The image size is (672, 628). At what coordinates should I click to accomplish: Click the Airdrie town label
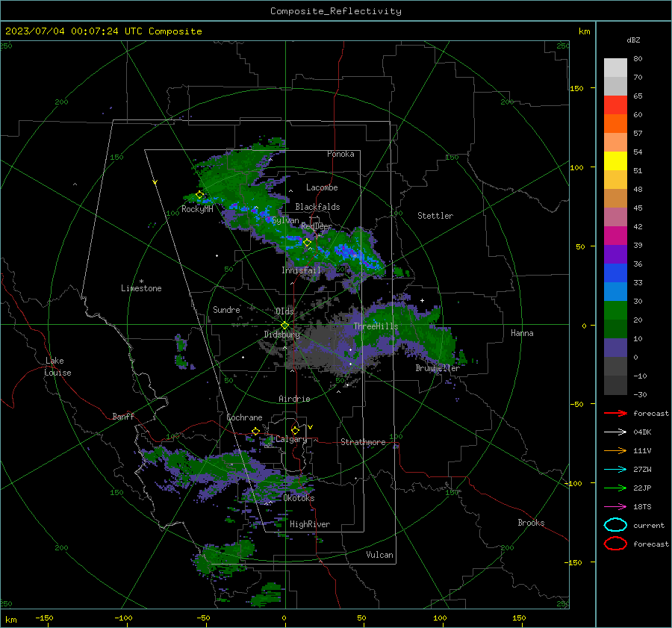[294, 399]
